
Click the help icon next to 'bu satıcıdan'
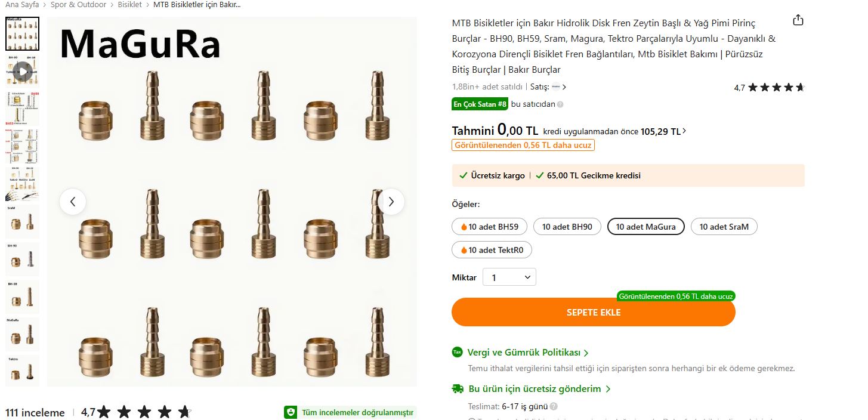click(560, 104)
